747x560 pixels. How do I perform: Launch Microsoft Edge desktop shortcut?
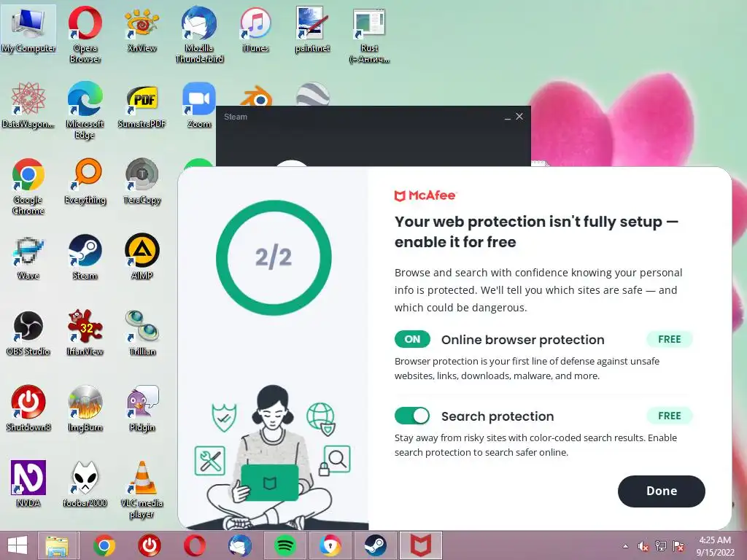tap(85, 111)
